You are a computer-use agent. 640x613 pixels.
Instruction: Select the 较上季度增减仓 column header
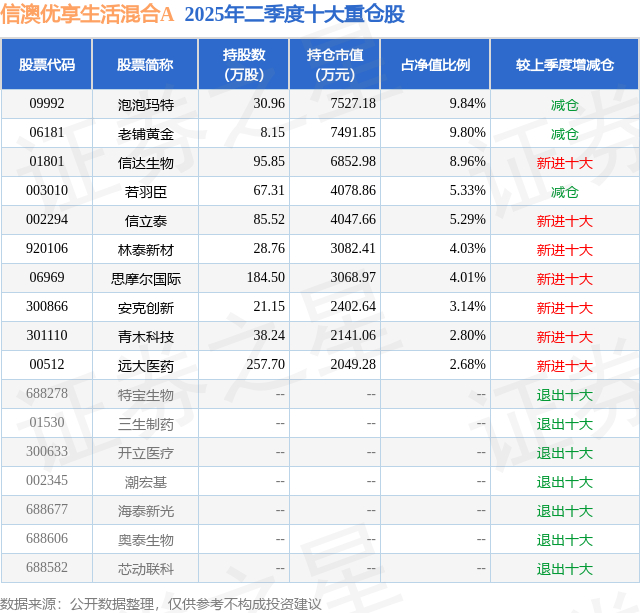point(564,64)
